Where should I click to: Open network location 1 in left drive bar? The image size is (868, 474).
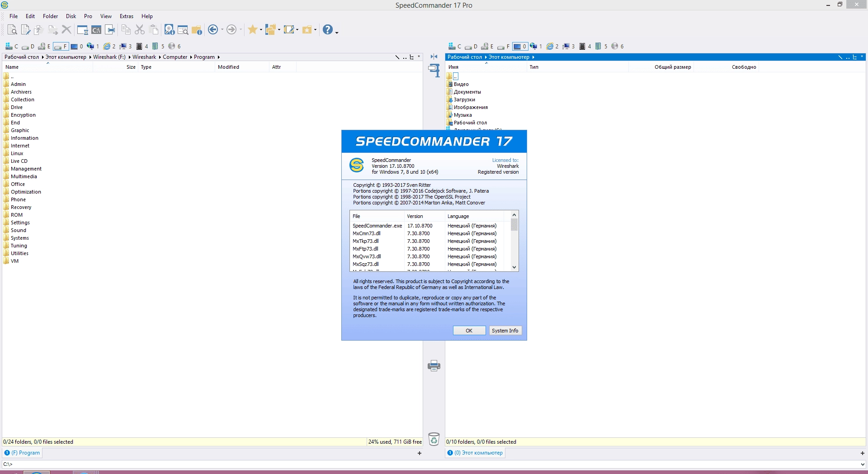[93, 46]
